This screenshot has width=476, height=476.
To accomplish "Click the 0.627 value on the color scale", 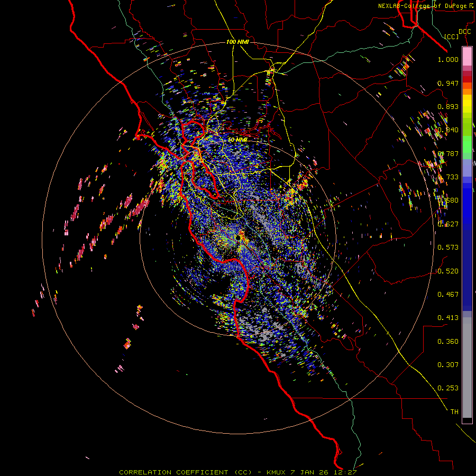I will pyautogui.click(x=448, y=224).
